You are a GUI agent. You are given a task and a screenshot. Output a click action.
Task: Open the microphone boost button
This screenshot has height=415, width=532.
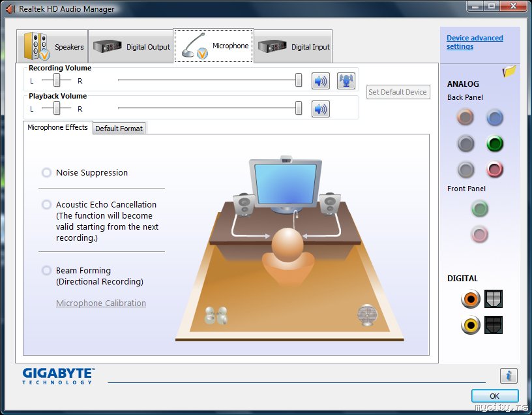pos(346,81)
